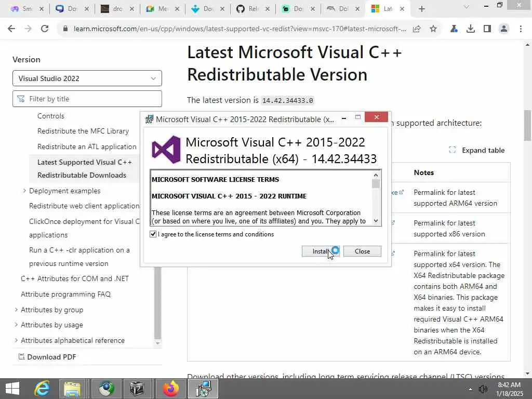Open Redistribute an ATL application link
The height and width of the screenshot is (399, 532).
tap(87, 147)
